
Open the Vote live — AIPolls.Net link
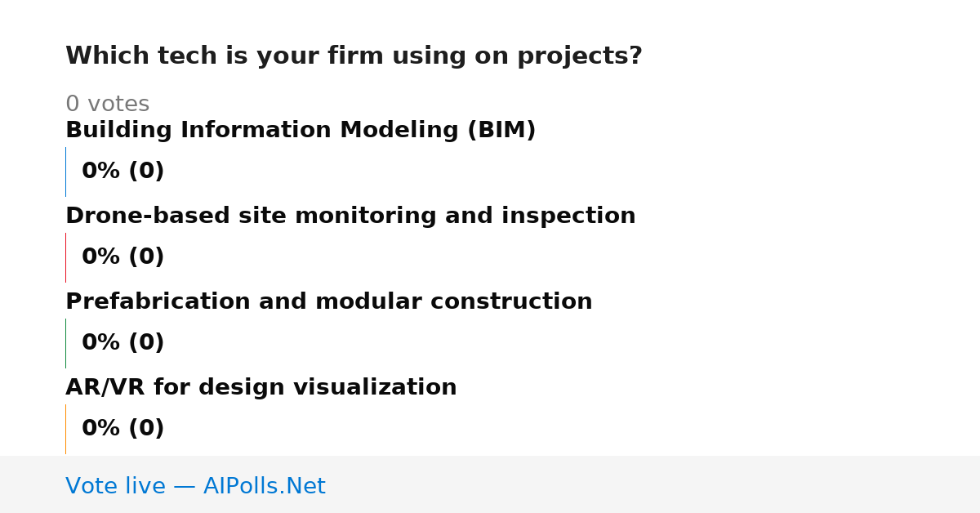[x=195, y=487]
